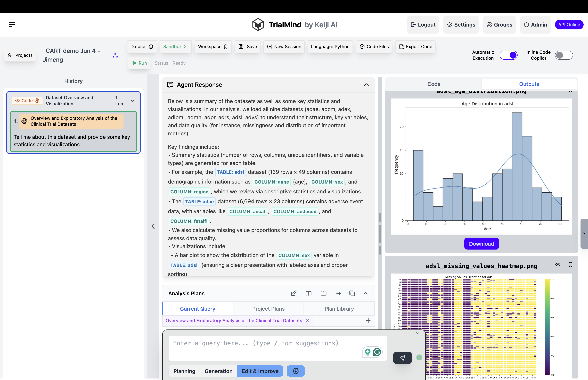
Task: Click the folder icon in Analysis Plans
Action: pos(323,293)
